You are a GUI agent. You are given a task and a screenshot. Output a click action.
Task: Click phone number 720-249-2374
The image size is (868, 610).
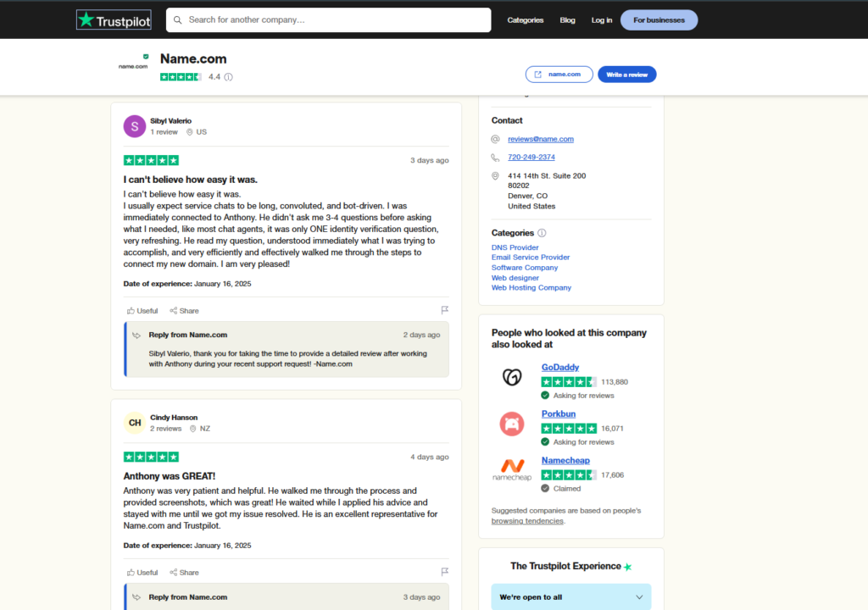[531, 158]
